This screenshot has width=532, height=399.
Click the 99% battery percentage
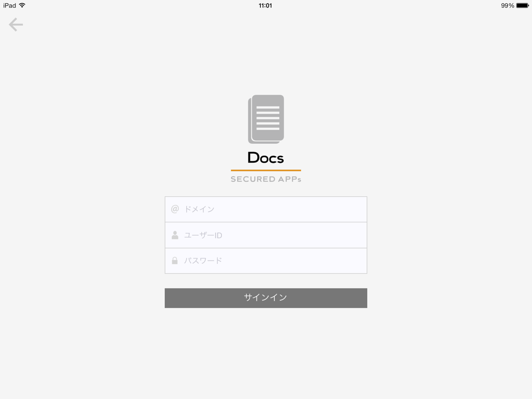[508, 5]
